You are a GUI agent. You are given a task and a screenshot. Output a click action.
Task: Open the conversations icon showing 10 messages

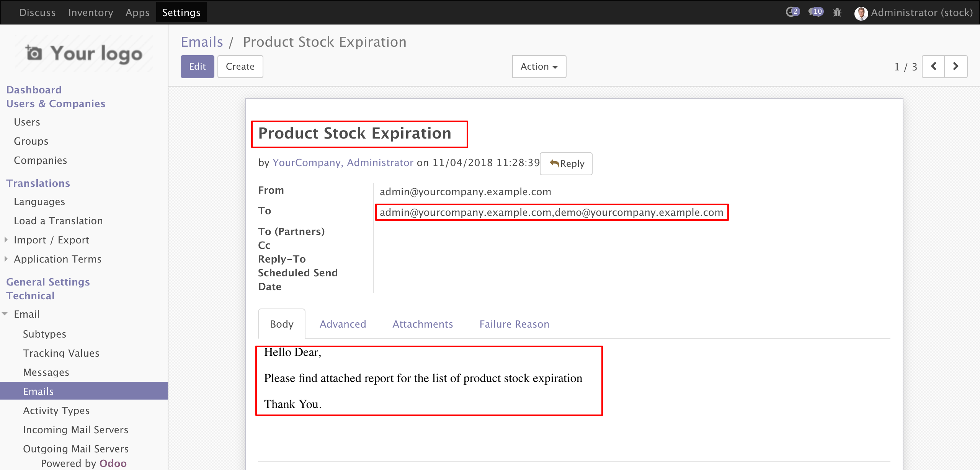point(815,12)
